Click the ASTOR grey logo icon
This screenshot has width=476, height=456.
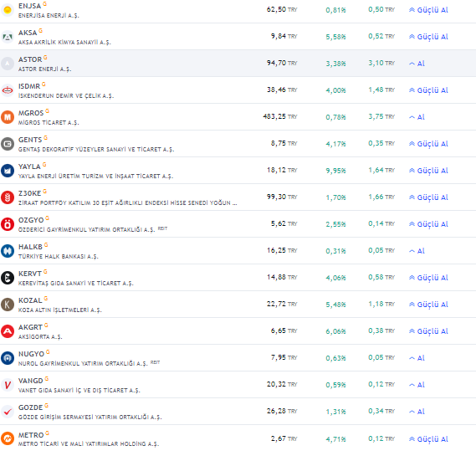(8, 64)
